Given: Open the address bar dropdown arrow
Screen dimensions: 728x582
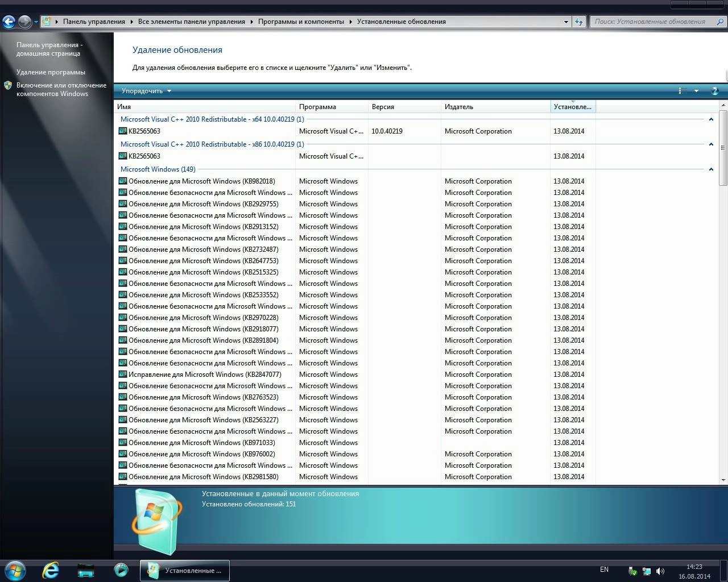Looking at the screenshot, I should [565, 21].
